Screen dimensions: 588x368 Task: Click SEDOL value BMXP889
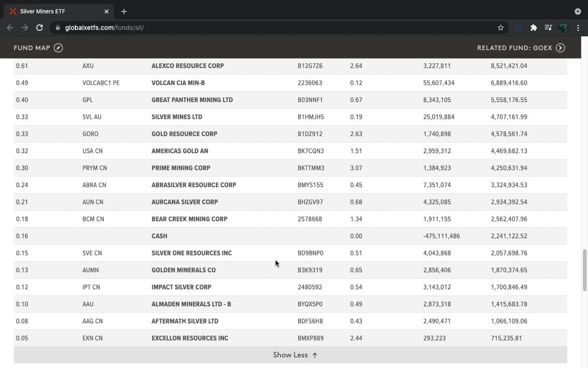tap(311, 338)
